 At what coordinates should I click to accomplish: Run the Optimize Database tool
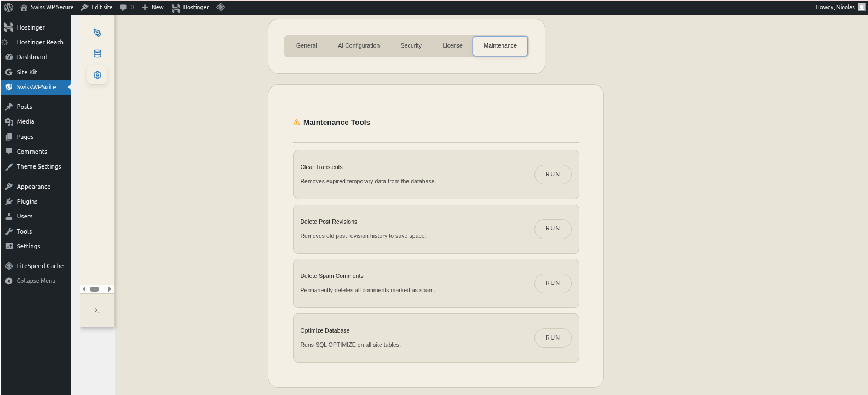pyautogui.click(x=553, y=338)
